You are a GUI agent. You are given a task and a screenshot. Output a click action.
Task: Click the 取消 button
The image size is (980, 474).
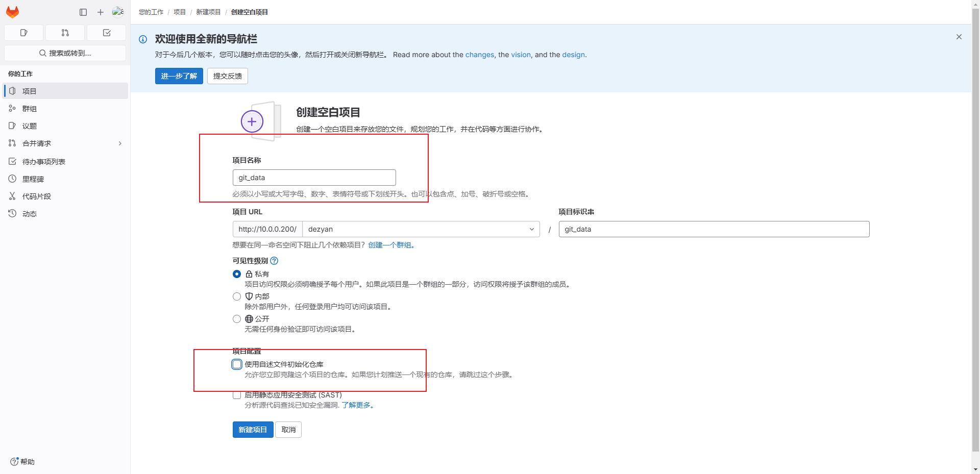pos(288,430)
